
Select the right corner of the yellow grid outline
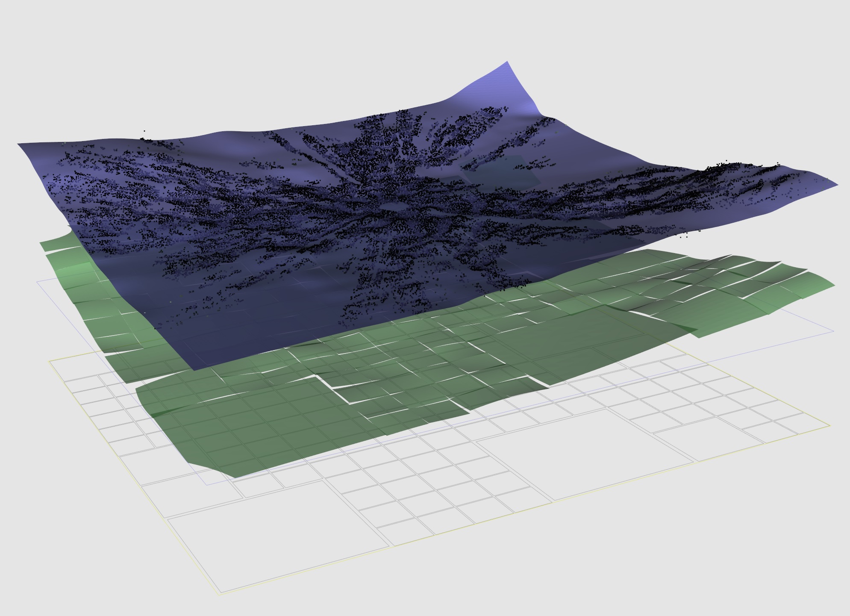pyautogui.click(x=829, y=425)
